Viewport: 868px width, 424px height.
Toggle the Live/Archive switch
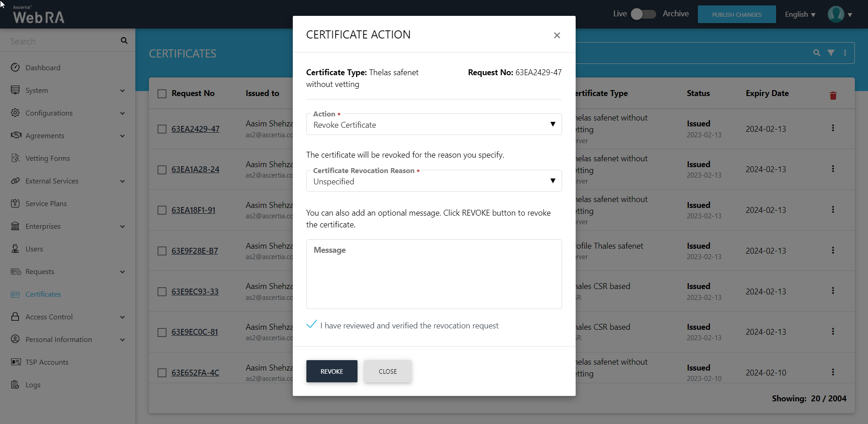click(643, 14)
